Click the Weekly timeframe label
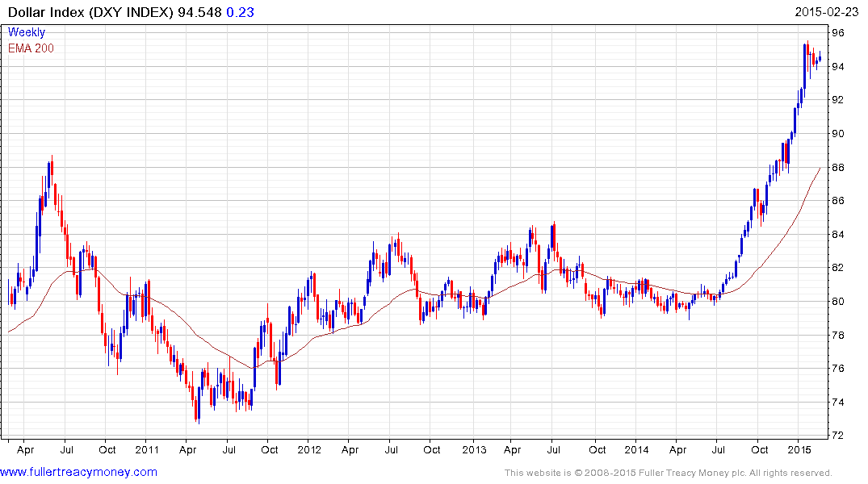This screenshot has width=868, height=484. pos(27,32)
